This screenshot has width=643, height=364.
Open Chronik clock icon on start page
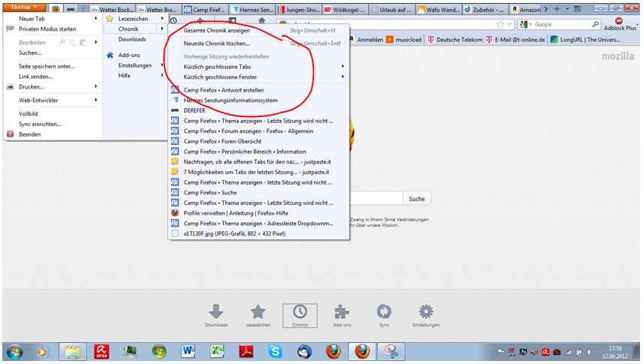300,315
